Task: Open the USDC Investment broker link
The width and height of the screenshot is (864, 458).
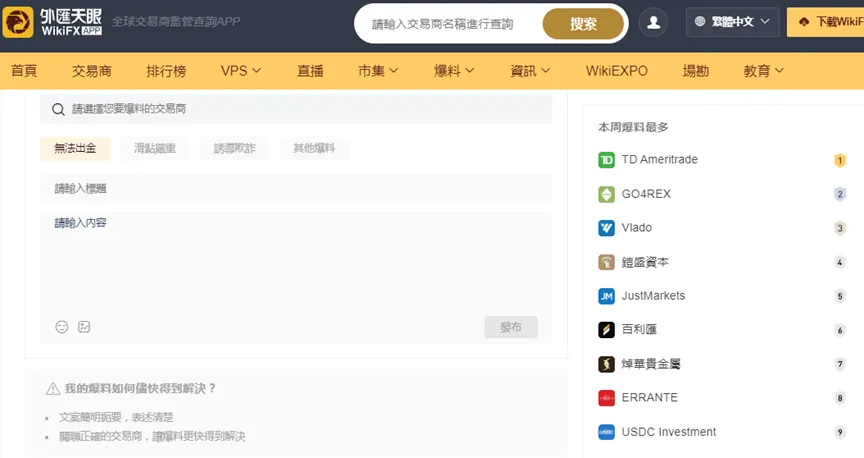Action: tap(669, 432)
